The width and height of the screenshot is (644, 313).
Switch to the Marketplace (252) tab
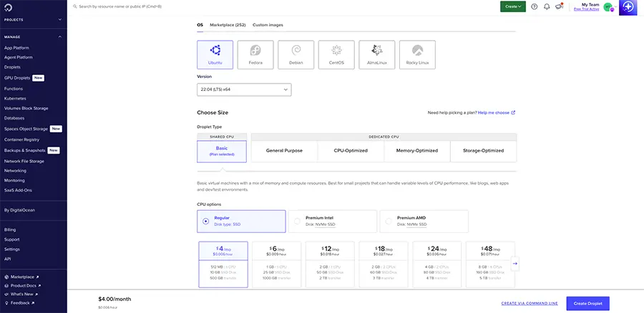[228, 25]
